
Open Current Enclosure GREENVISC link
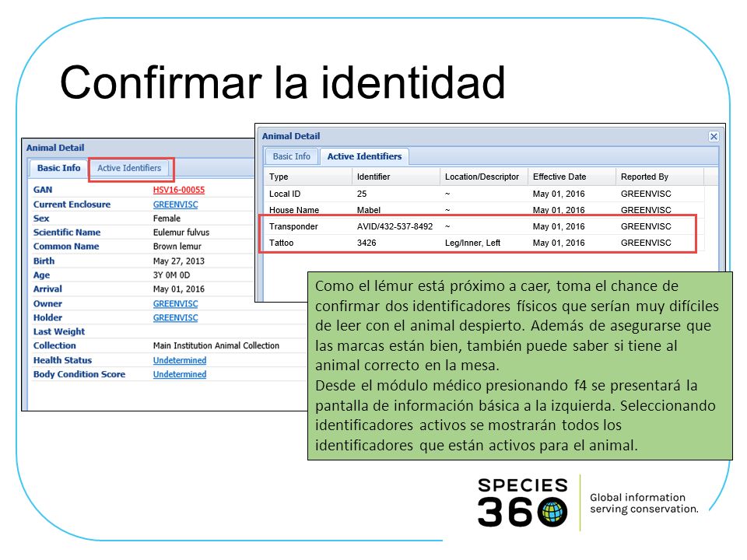point(175,205)
